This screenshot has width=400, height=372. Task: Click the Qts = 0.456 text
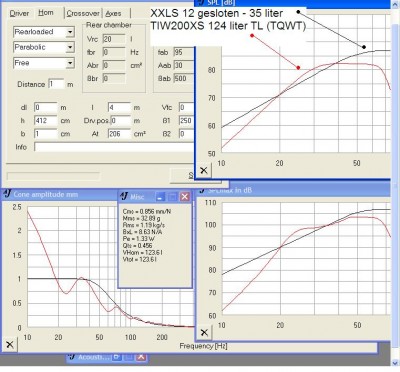[x=137, y=246]
